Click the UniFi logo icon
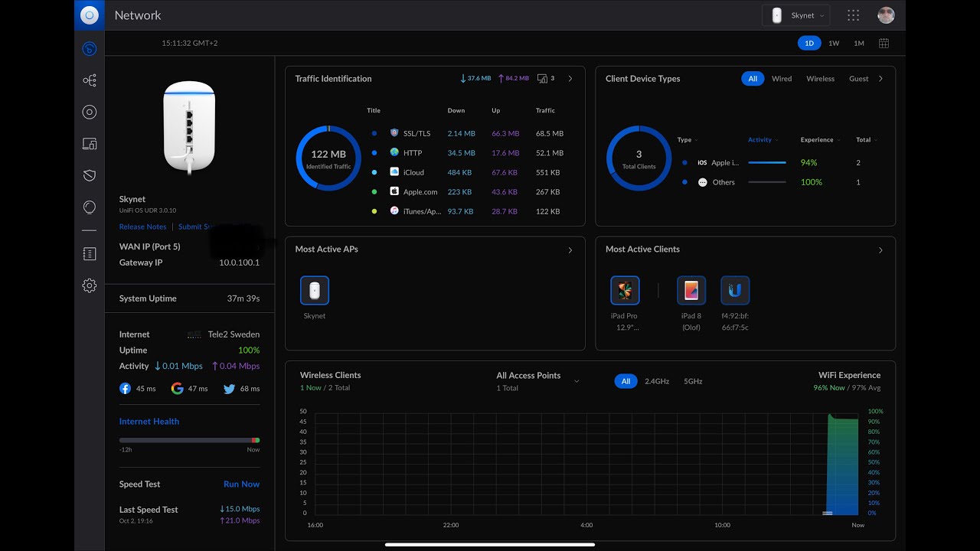Viewport: 980px width, 551px height. (90, 15)
